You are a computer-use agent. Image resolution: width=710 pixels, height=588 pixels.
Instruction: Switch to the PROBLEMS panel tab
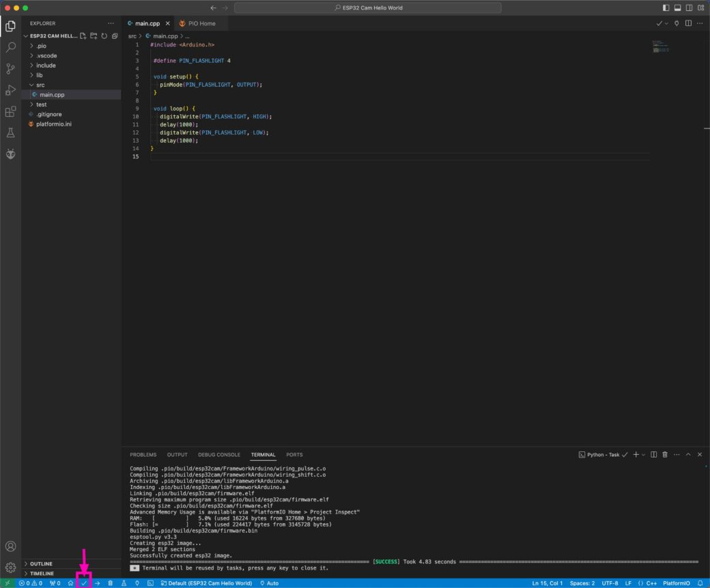143,455
